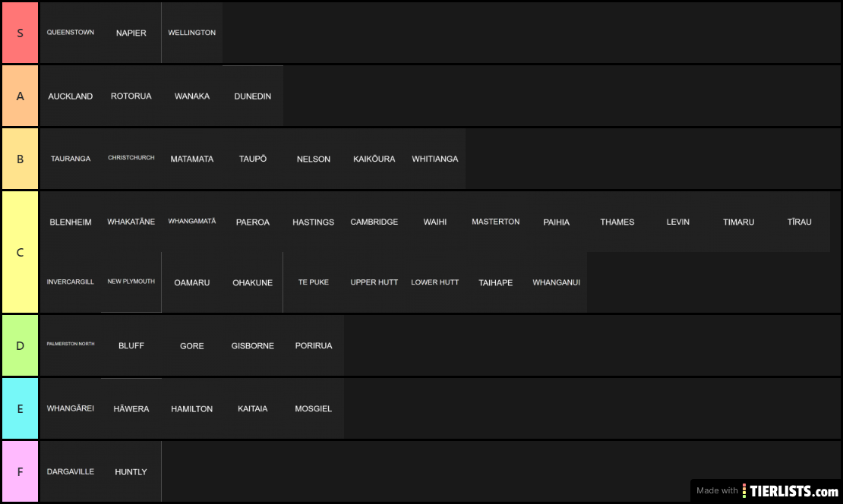The image size is (843, 504).
Task: Click the red S tier label
Action: (20, 33)
